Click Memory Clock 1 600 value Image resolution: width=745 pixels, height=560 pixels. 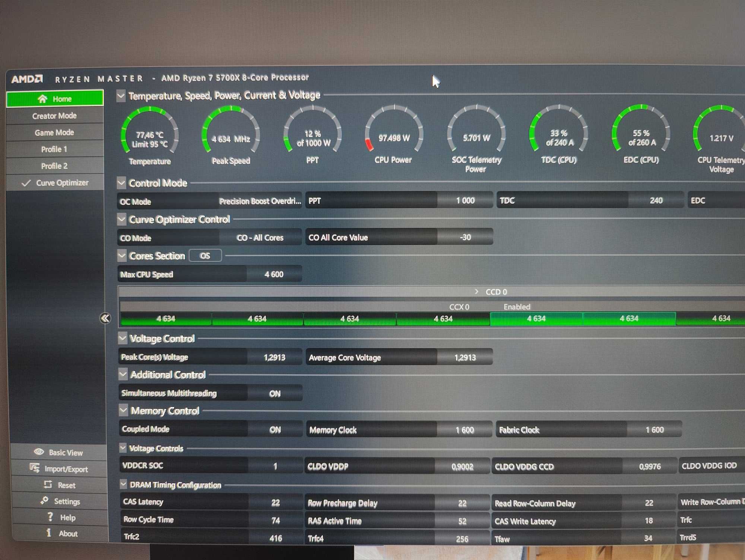[x=465, y=430]
